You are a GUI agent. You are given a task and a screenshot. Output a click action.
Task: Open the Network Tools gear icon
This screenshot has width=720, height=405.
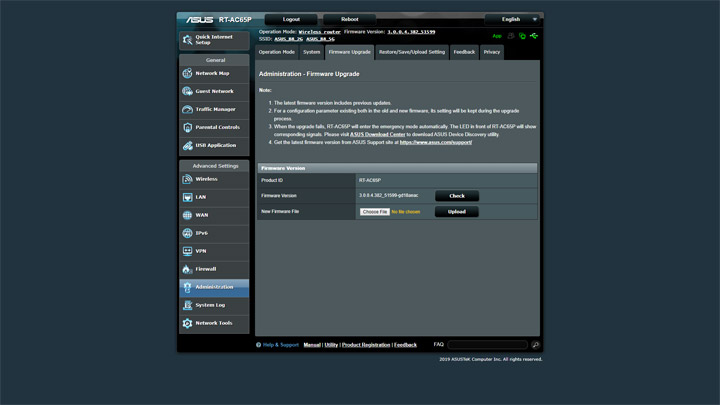click(x=187, y=323)
